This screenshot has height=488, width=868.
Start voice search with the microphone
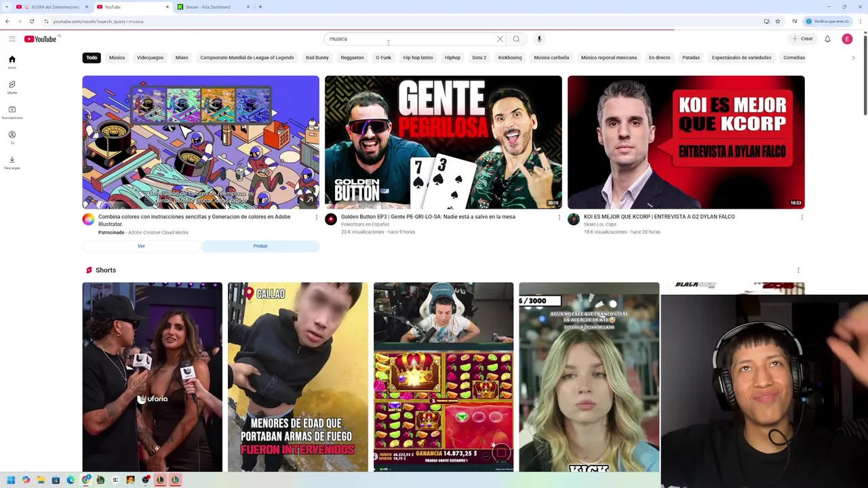(539, 39)
